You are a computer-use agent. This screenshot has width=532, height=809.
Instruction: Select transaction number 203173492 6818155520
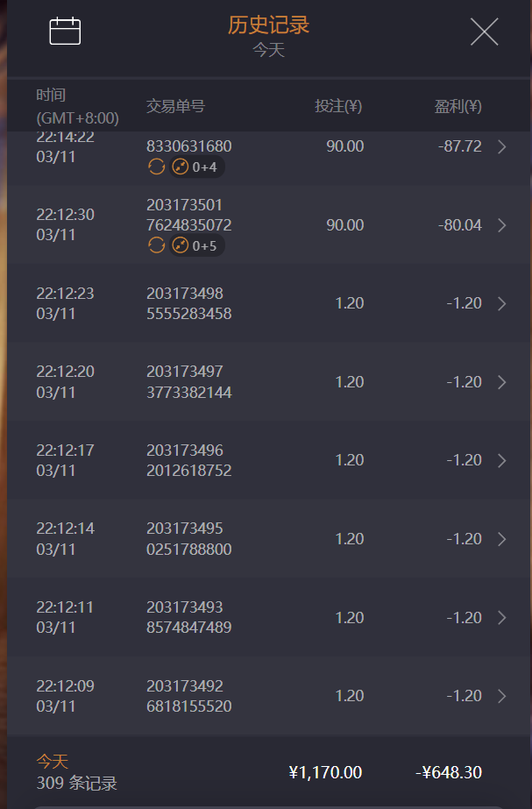(x=188, y=696)
